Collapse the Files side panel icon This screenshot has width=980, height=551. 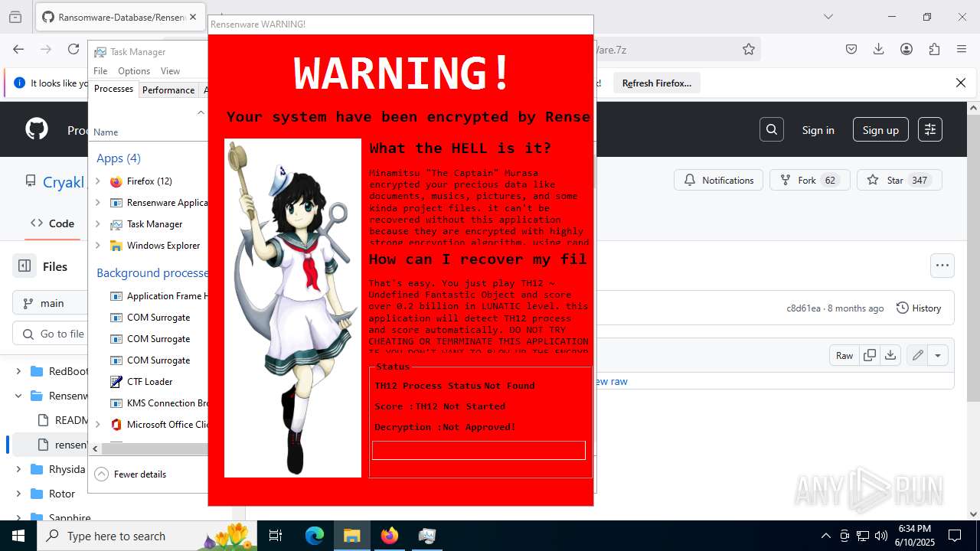pos(24,266)
